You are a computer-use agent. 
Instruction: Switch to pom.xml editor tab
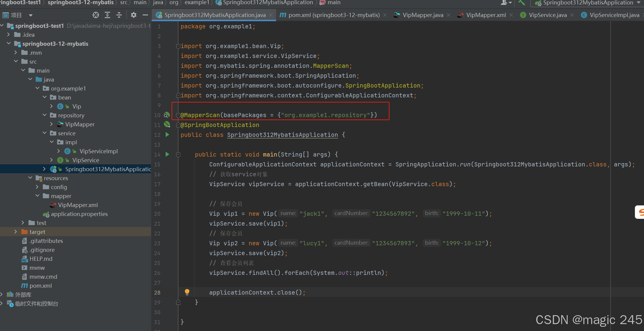[x=334, y=15]
